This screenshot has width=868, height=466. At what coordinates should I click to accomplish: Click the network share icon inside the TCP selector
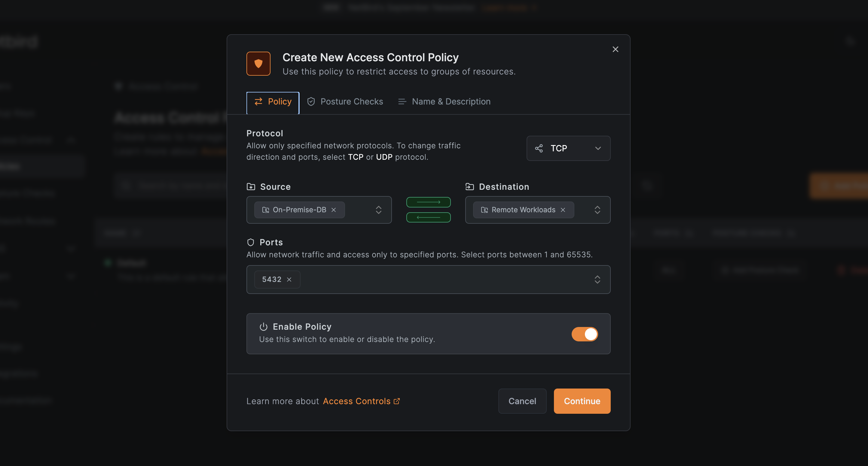(539, 148)
